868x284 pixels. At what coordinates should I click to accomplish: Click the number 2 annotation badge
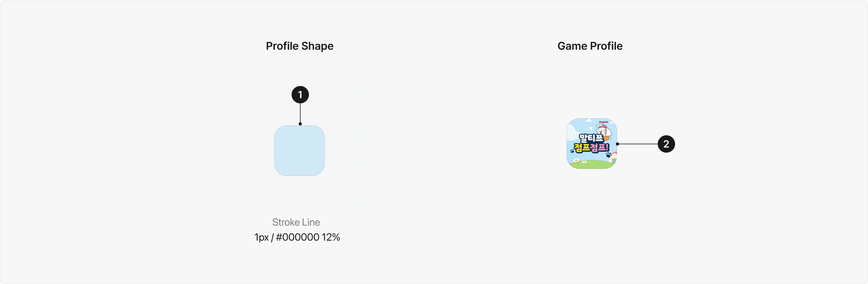tap(666, 144)
